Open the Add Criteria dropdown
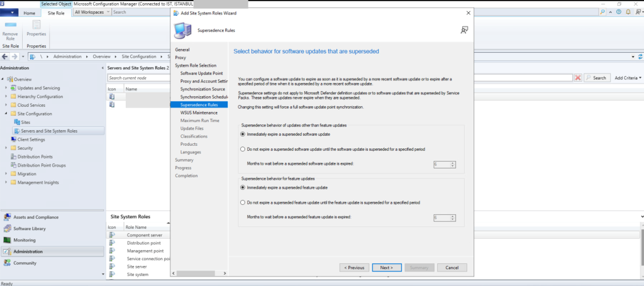644x286 pixels. click(628, 78)
